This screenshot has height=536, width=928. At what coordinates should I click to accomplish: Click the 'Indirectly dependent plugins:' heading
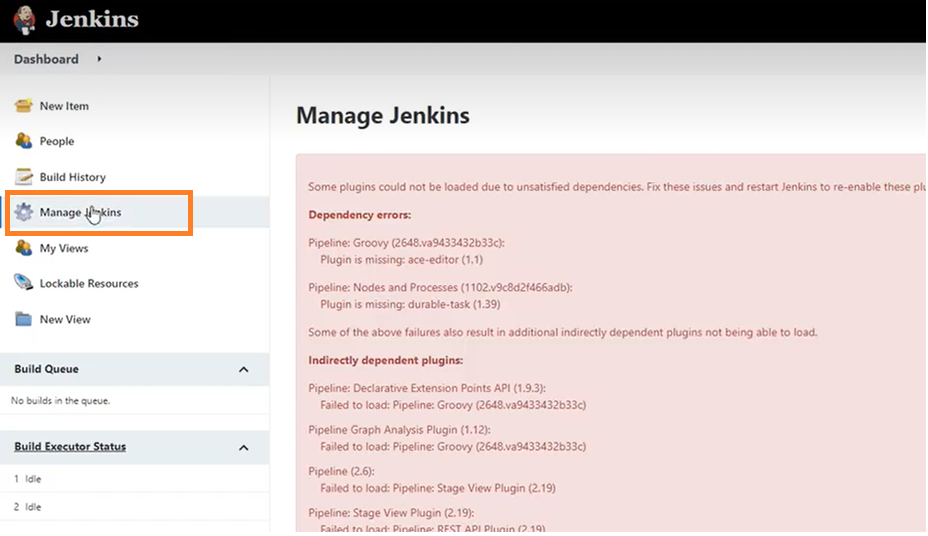385,360
